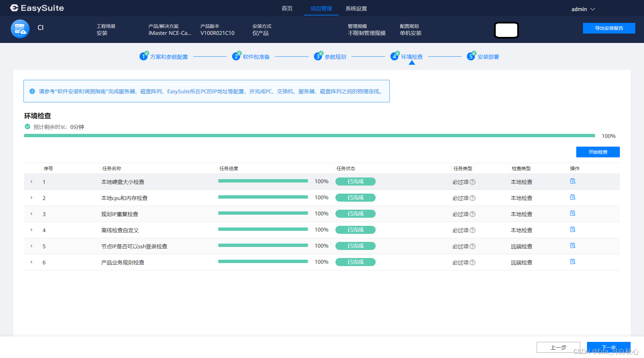Click the 任务进度 column header
Image resolution: width=644 pixels, height=358 pixels.
tap(229, 168)
